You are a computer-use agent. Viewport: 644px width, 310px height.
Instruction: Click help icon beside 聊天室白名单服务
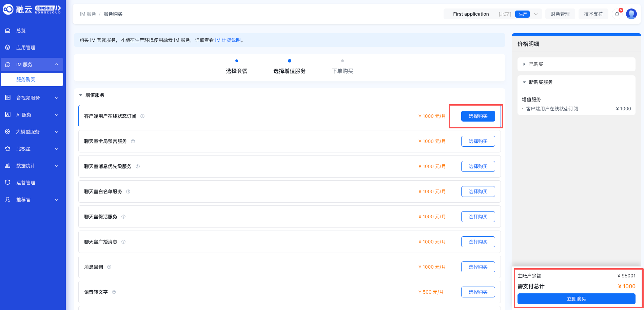128,192
